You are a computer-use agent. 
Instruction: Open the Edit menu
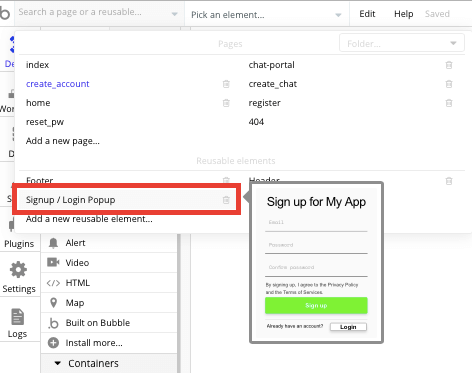(367, 14)
